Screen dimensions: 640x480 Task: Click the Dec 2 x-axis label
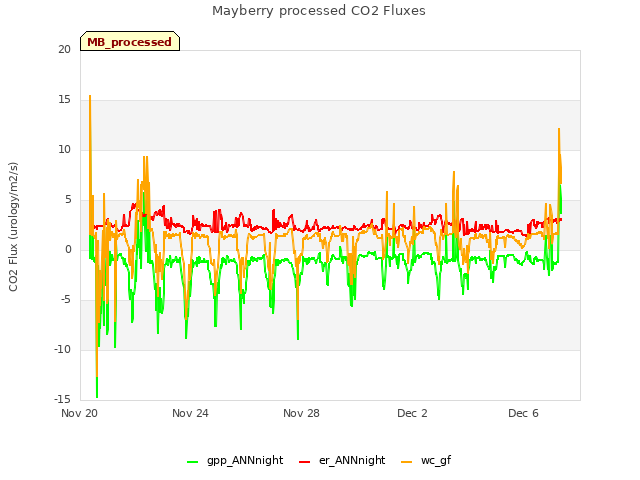pos(412,413)
